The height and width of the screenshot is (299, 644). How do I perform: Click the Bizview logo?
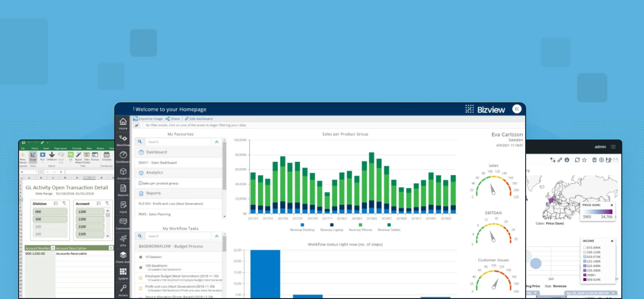click(485, 109)
